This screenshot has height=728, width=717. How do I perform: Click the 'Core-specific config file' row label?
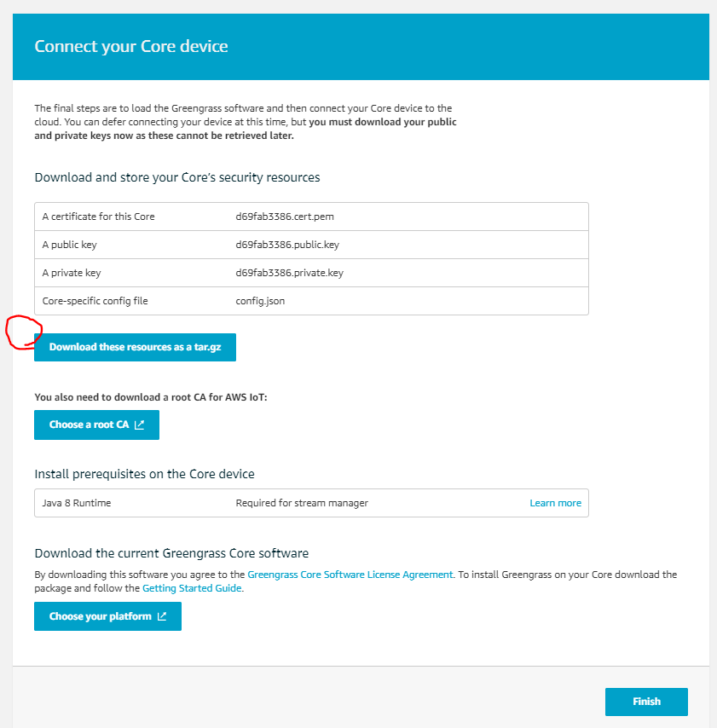(95, 301)
